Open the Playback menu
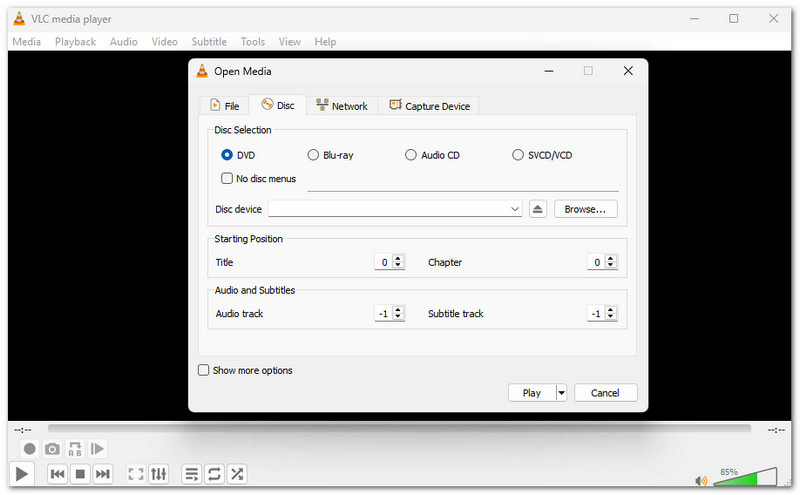The height and width of the screenshot is (495, 800). click(76, 42)
